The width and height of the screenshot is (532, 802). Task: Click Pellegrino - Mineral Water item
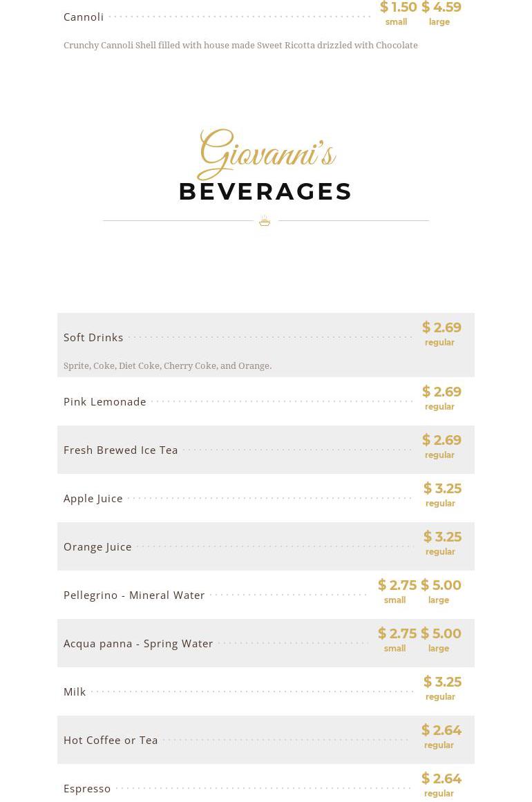134,595
